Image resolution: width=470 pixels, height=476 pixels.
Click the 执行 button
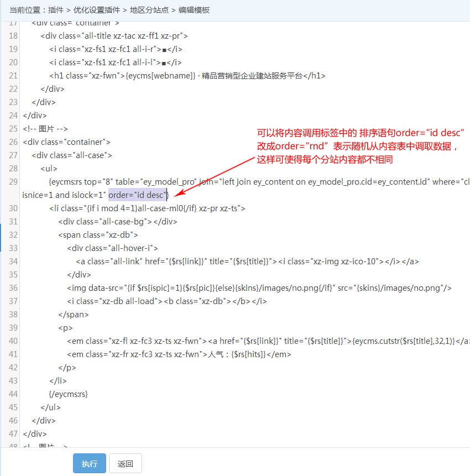click(x=89, y=463)
